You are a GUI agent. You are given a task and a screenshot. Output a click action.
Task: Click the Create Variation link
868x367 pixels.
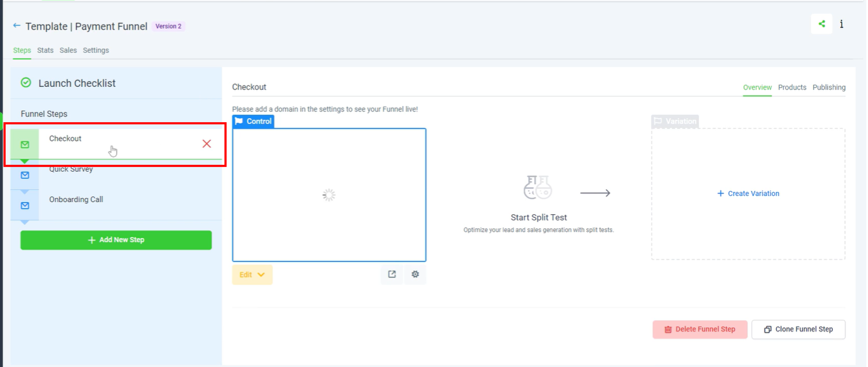tap(748, 194)
